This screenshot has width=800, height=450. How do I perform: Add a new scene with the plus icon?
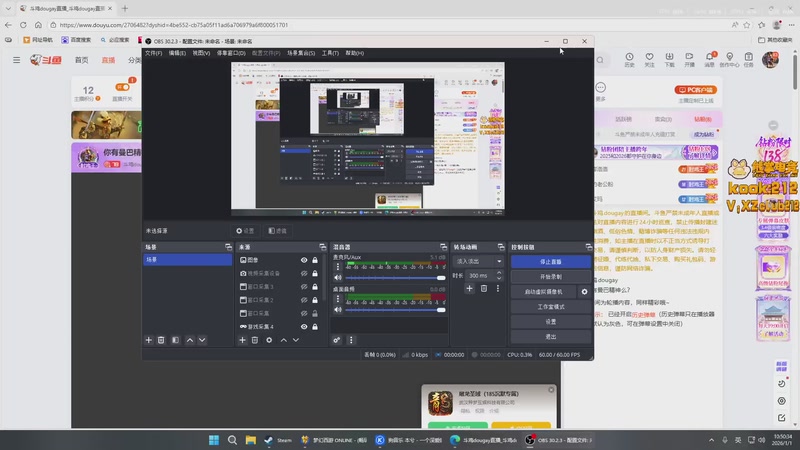tap(148, 340)
